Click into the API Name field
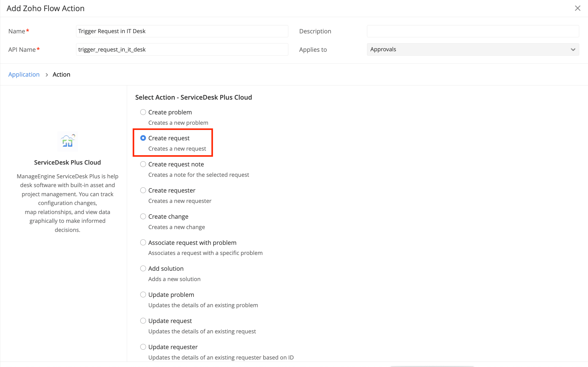 click(182, 49)
